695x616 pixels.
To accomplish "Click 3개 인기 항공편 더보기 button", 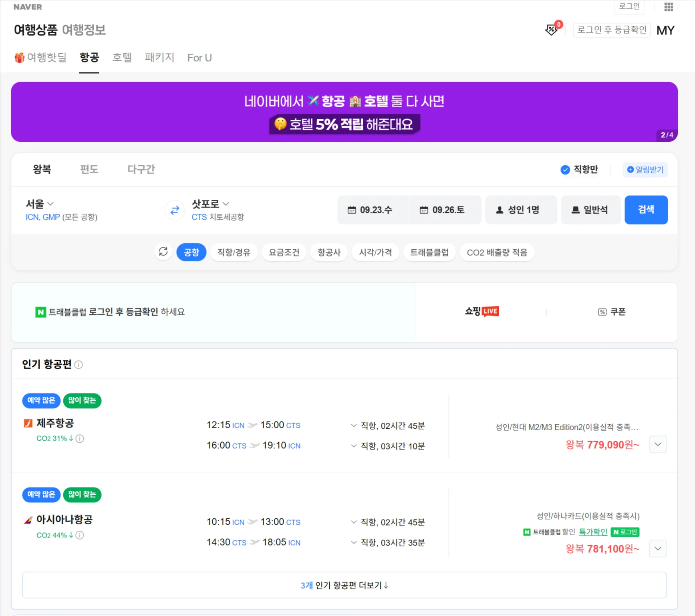I will (344, 585).
